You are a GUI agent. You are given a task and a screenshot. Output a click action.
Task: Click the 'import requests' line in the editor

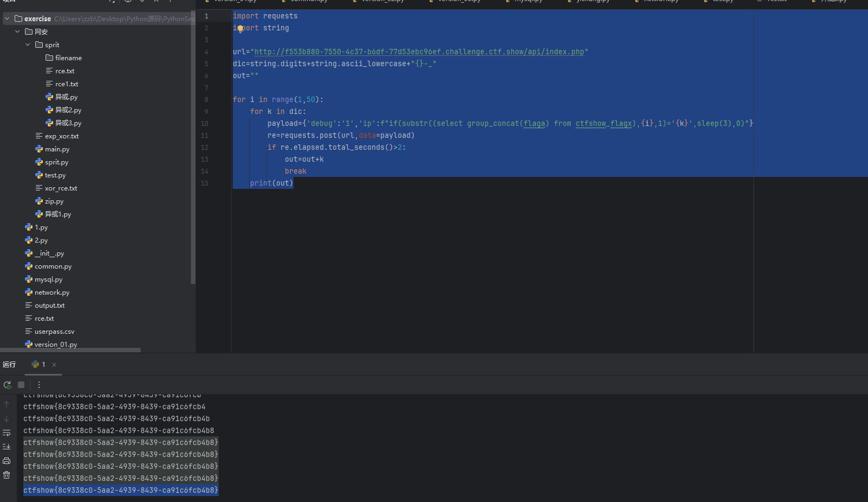(265, 16)
